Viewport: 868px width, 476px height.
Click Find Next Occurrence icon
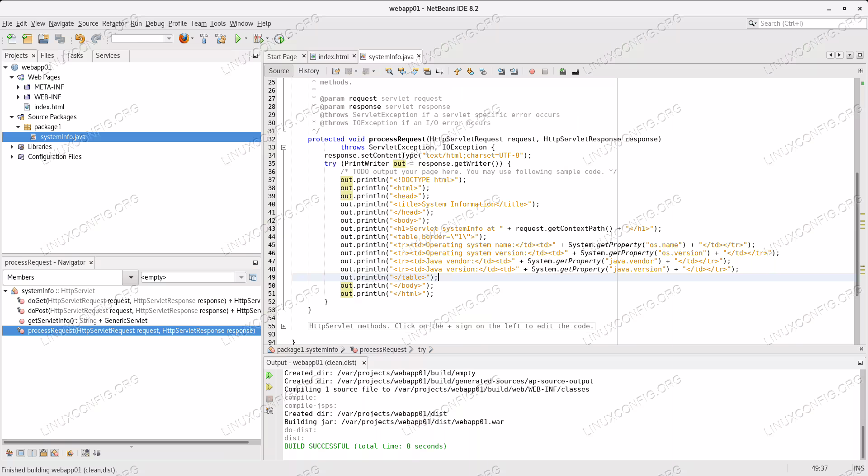[414, 71]
